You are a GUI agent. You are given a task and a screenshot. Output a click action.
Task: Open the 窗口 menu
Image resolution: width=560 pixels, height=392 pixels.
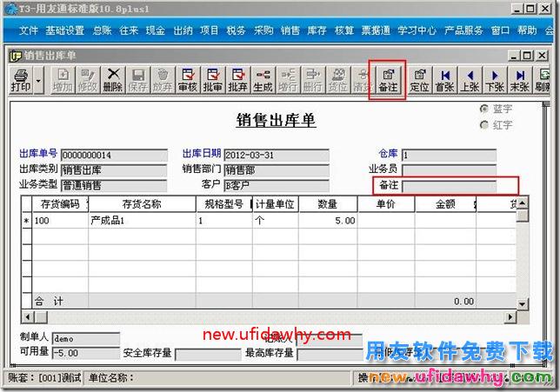click(x=500, y=30)
